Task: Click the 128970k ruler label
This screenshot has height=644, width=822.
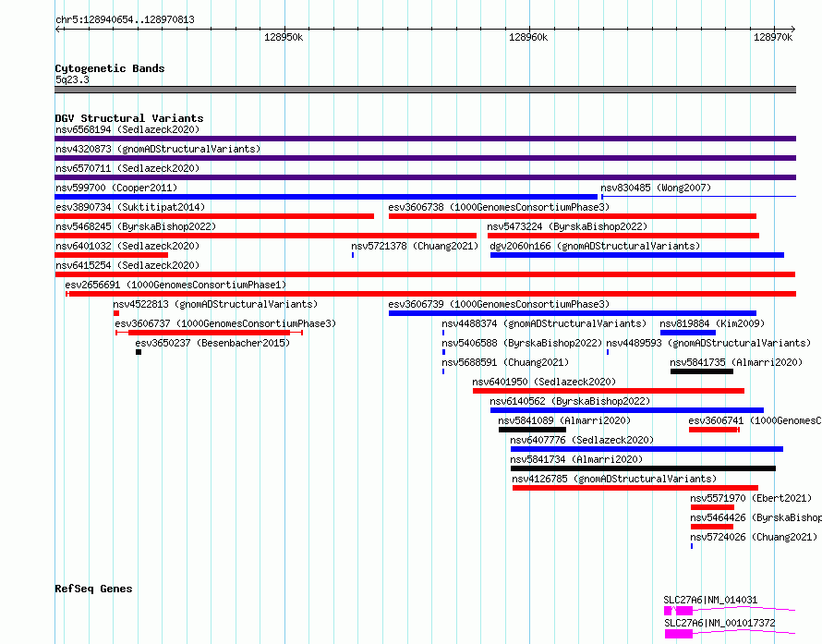Action: (773, 37)
